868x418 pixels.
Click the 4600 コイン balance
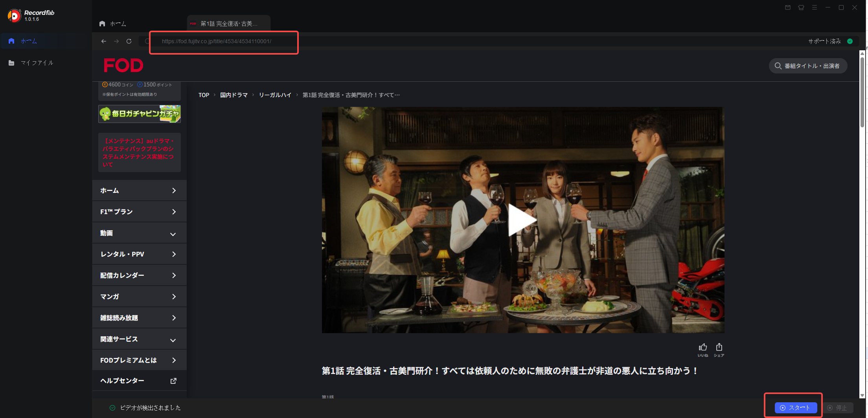[x=118, y=84]
